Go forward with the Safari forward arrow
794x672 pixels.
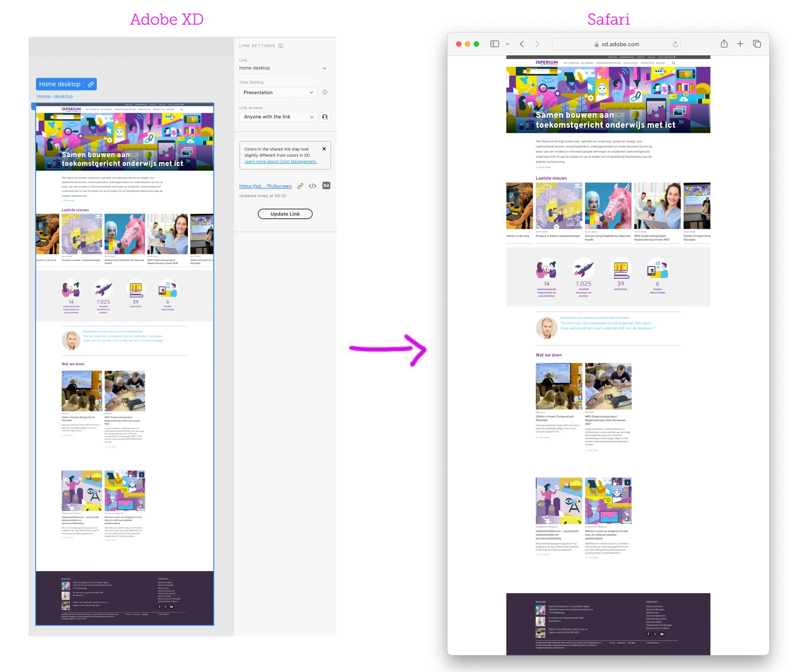pyautogui.click(x=537, y=44)
